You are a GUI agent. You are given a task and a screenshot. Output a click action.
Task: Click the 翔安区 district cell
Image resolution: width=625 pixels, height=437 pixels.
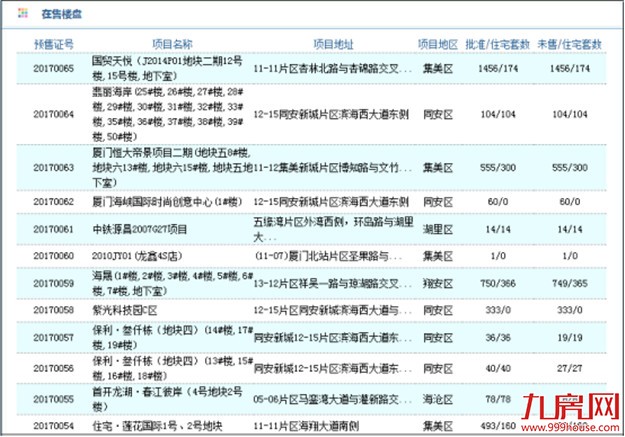pos(438,284)
